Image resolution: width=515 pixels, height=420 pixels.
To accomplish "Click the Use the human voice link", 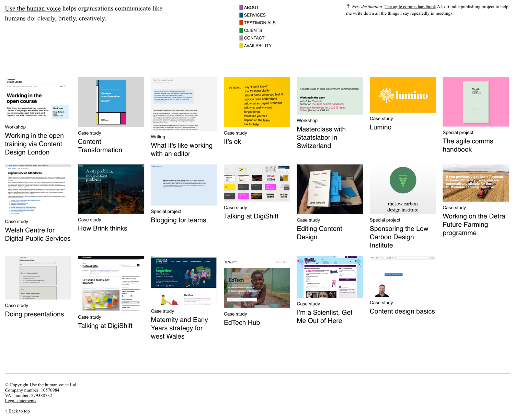I will tap(33, 9).
